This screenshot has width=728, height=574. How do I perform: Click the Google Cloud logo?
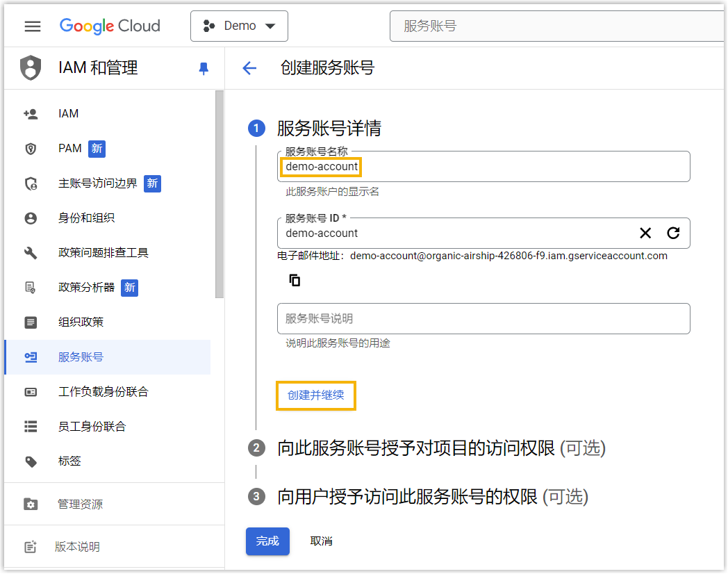[x=110, y=26]
